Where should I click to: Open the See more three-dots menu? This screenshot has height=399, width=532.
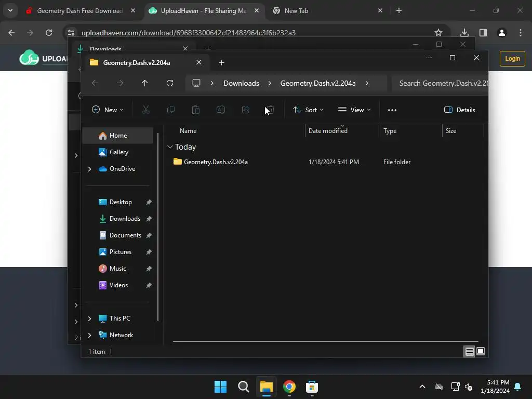[x=392, y=110]
